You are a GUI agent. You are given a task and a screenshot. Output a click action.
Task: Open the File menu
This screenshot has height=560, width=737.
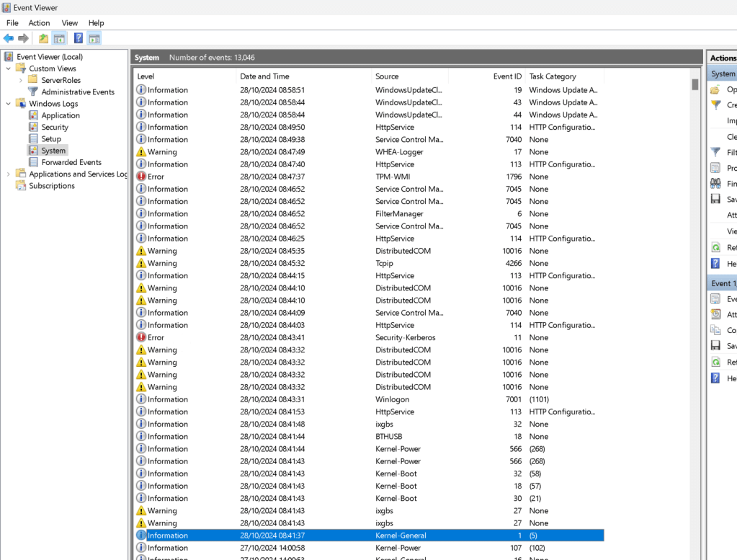12,22
